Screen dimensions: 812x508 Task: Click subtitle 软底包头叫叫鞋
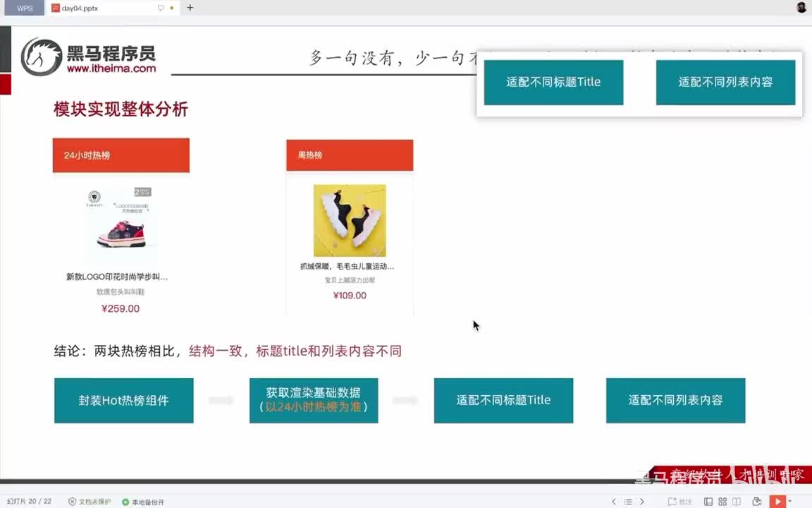coord(121,292)
